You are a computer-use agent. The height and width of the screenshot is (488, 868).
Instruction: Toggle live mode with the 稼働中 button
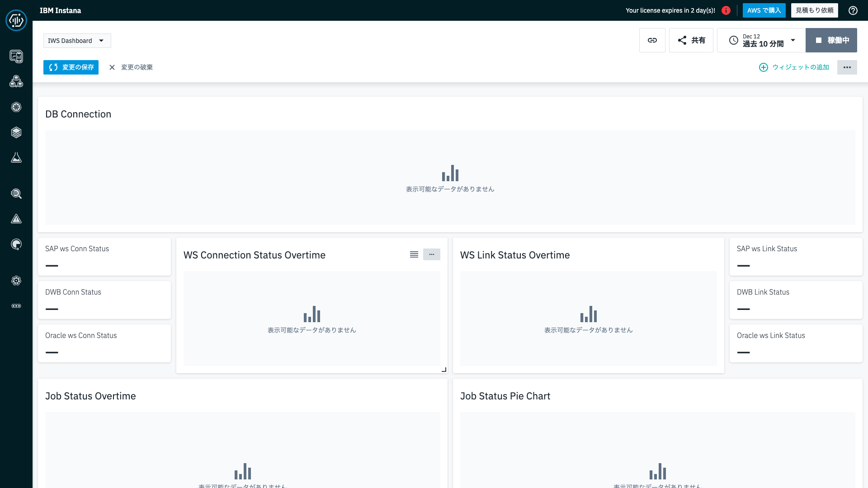(831, 40)
